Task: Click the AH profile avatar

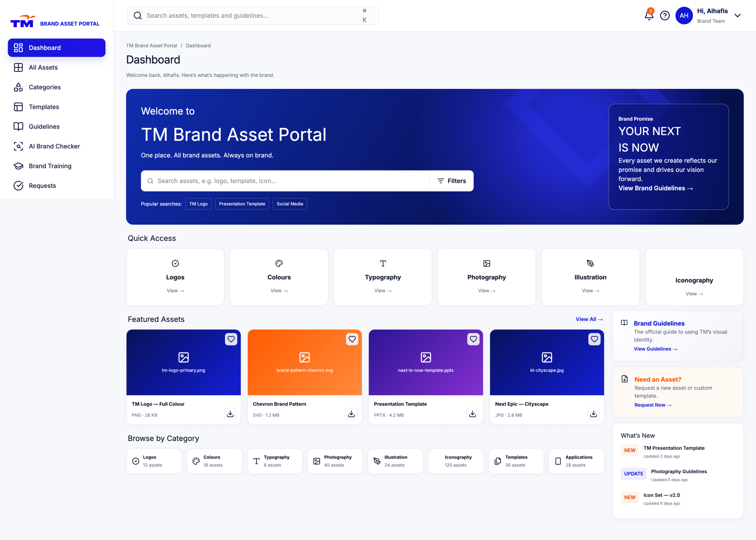Action: (684, 16)
